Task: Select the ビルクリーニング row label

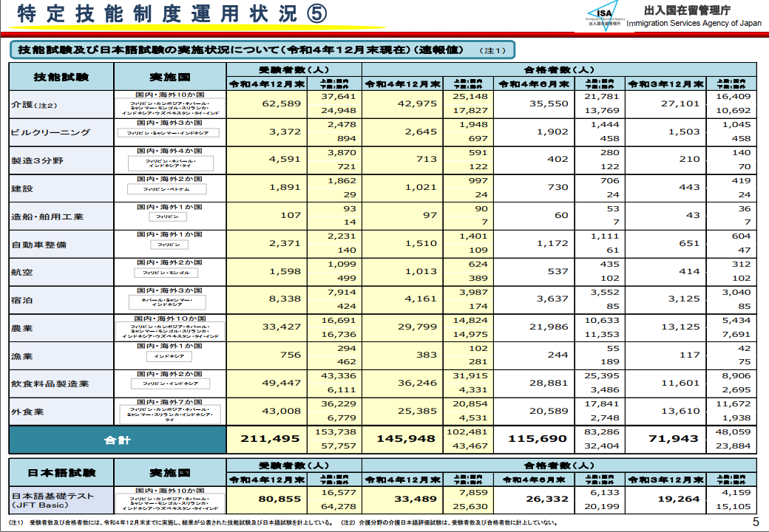Action: 51,132
